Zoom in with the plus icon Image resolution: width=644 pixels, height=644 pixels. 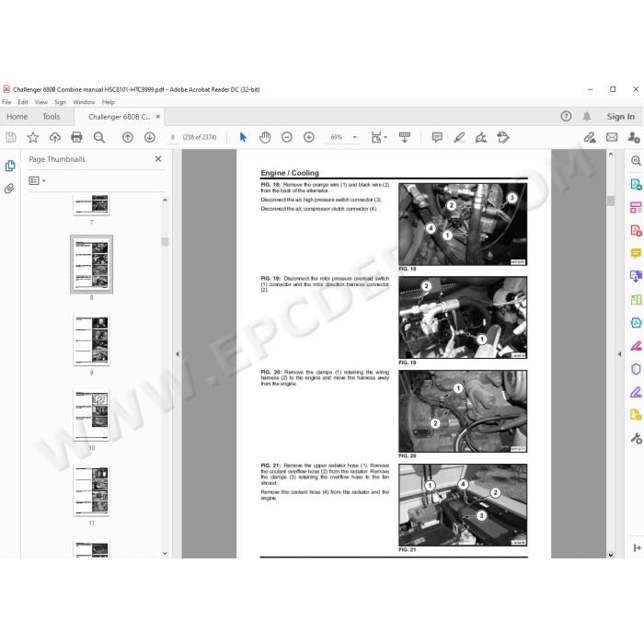(309, 137)
